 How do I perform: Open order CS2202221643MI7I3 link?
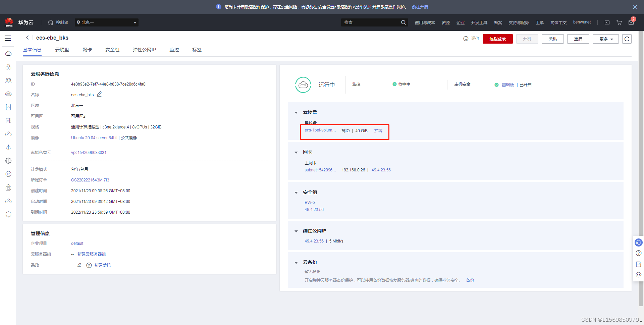[x=90, y=180]
